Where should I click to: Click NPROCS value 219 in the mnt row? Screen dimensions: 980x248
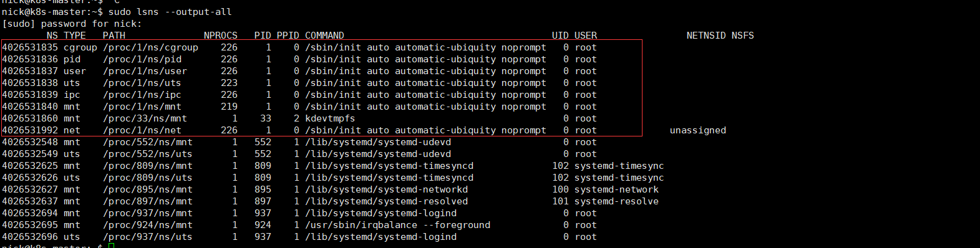[229, 107]
